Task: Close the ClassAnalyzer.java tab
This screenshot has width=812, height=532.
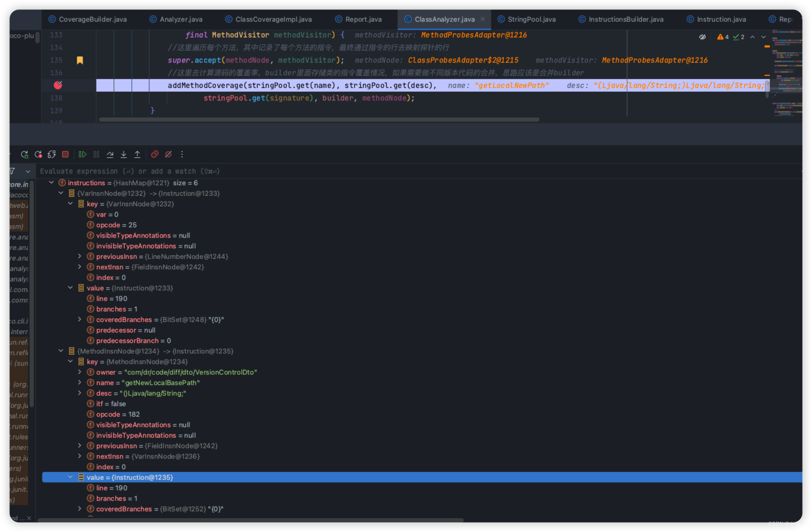Action: 483,19
